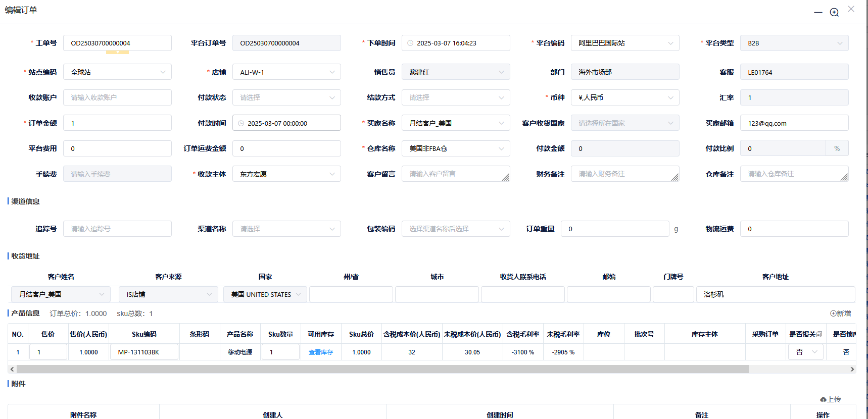Click the batch-fill icon beside 是否报关 header
This screenshot has height=419, width=868.
pos(819,334)
